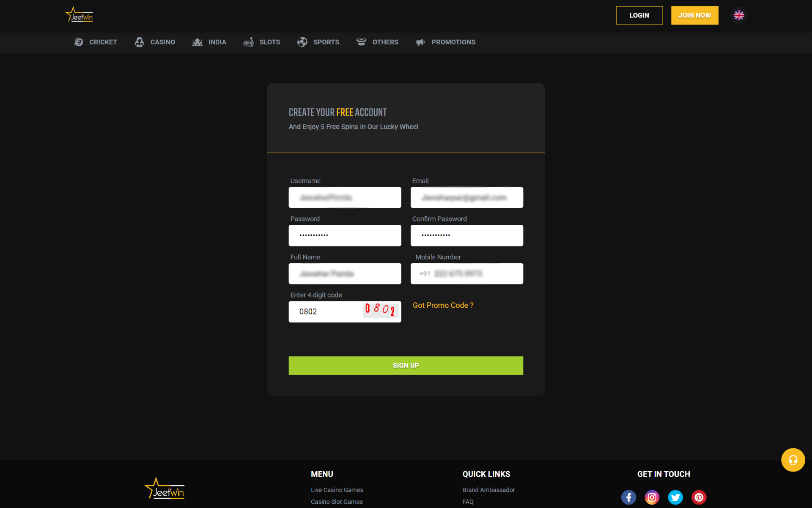The height and width of the screenshot is (508, 812).
Task: Click the India section icon
Action: pos(198,41)
